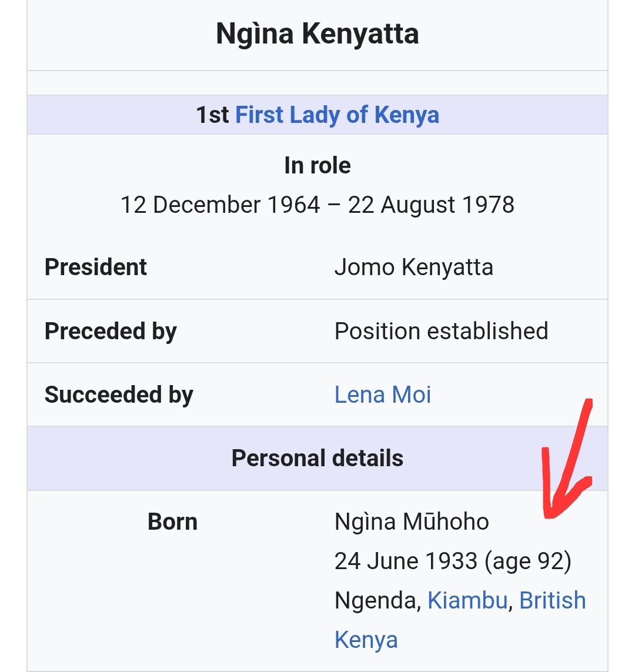Select the 12 December 1964 term dates
The width and height of the screenshot is (635, 672).
317,205
